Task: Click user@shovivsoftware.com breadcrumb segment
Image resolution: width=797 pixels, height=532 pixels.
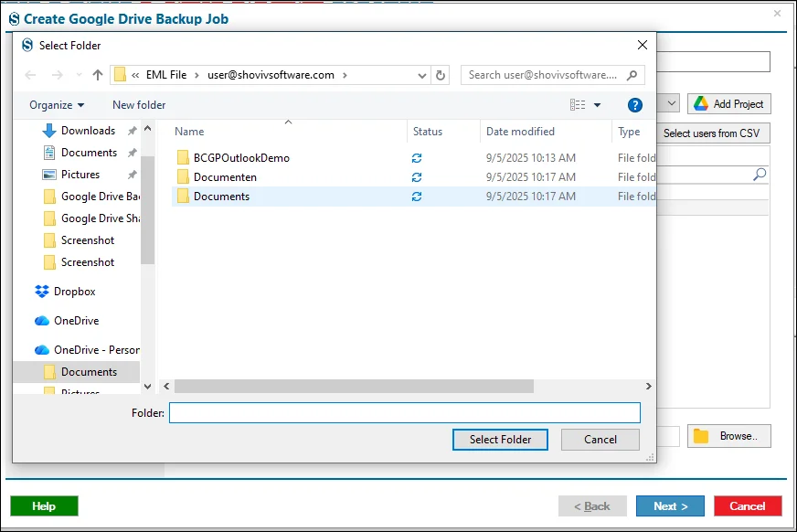Action: (x=271, y=75)
